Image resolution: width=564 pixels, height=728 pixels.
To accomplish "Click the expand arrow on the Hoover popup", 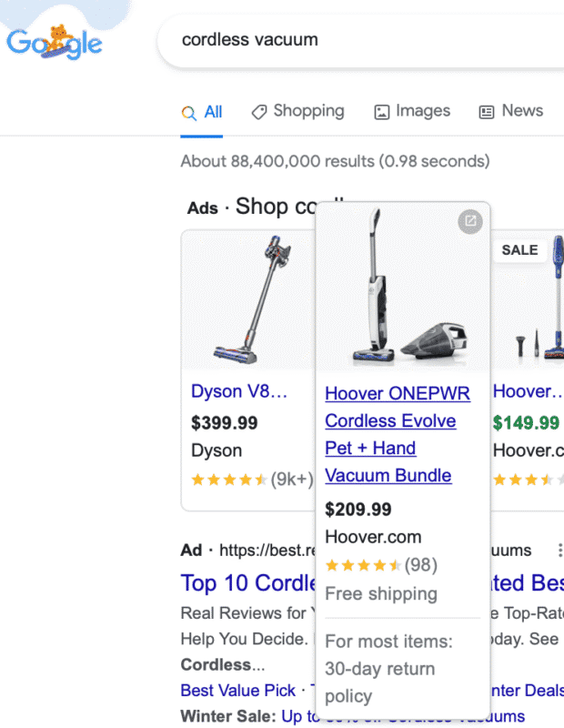I will pyautogui.click(x=469, y=222).
